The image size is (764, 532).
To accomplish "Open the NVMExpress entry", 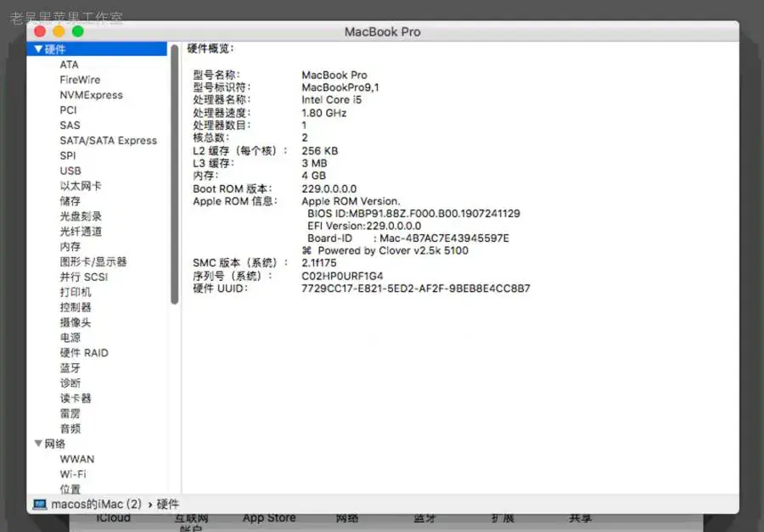I will [x=91, y=94].
